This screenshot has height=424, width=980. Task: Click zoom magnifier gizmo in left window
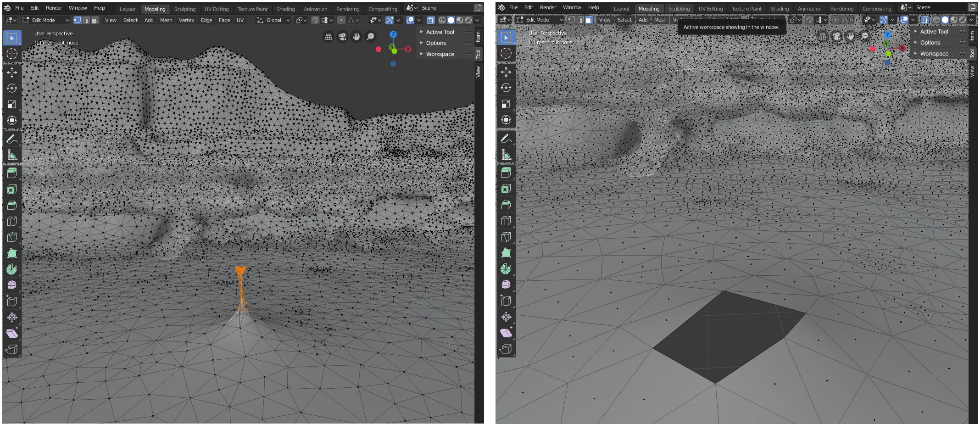pyautogui.click(x=370, y=37)
